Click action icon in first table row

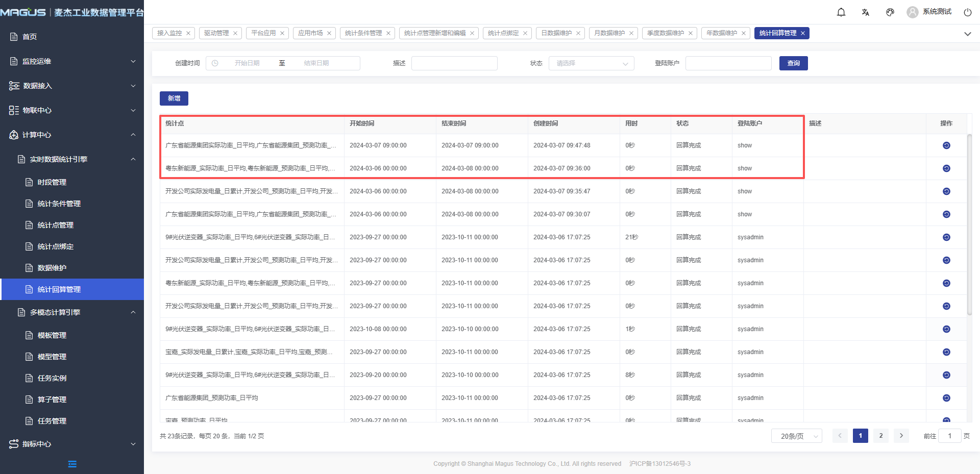[x=946, y=145]
